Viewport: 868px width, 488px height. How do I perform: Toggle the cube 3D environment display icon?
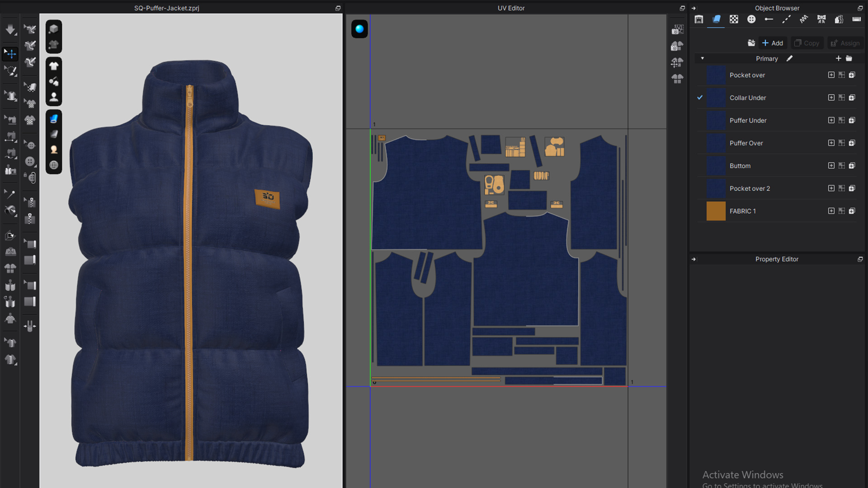(x=54, y=29)
